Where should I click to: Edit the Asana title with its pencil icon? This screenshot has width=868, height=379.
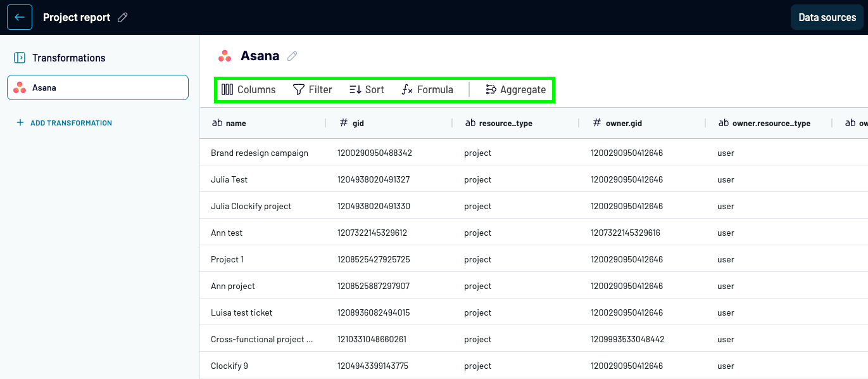tap(292, 56)
